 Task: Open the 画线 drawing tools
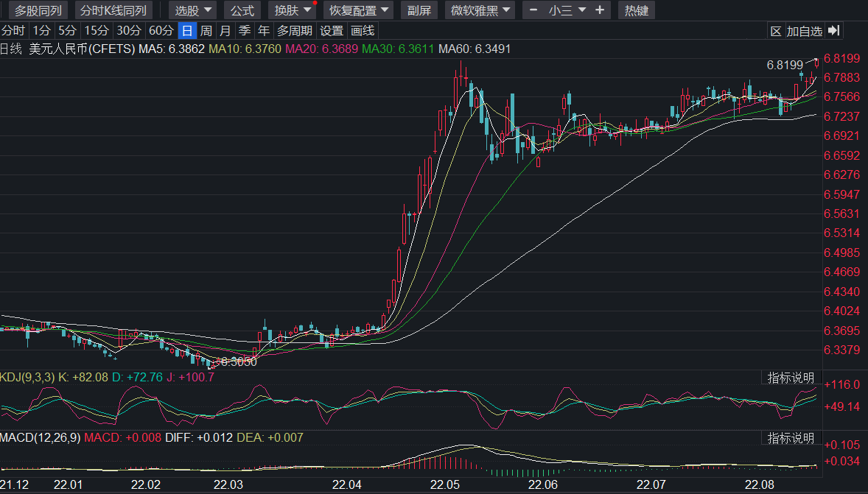coord(363,31)
